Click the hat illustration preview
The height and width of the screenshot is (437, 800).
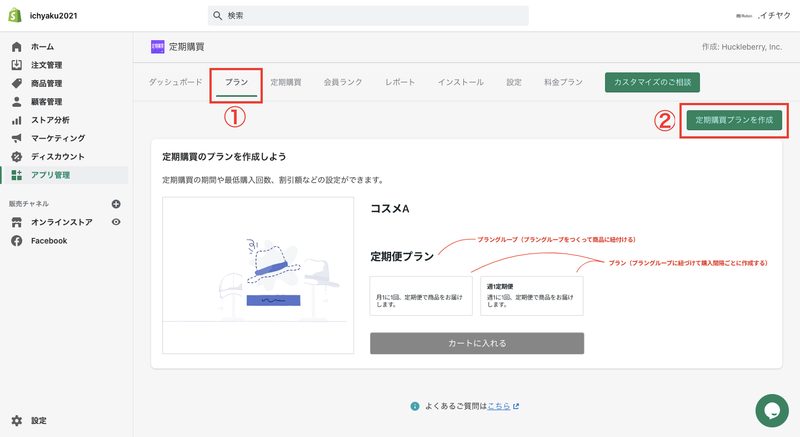[x=258, y=275]
